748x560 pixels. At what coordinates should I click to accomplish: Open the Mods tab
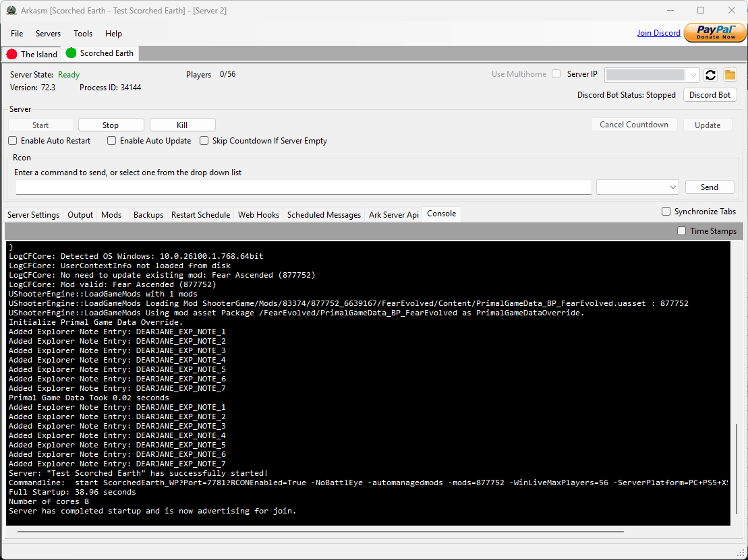[x=111, y=215]
